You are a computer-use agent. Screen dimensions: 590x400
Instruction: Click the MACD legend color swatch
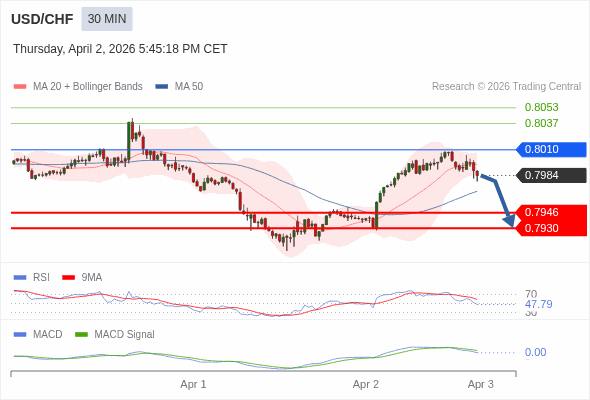20,335
